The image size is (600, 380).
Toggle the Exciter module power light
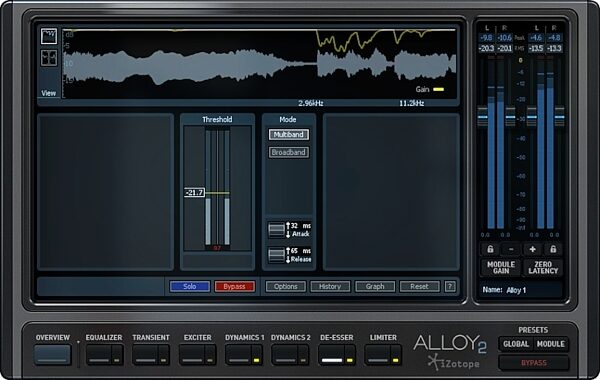[x=210, y=360]
